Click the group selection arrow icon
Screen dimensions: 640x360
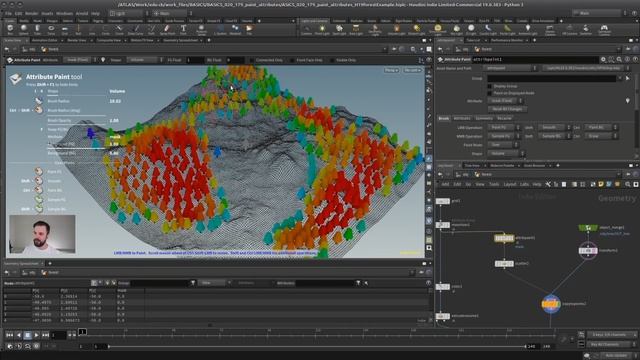pos(627,78)
